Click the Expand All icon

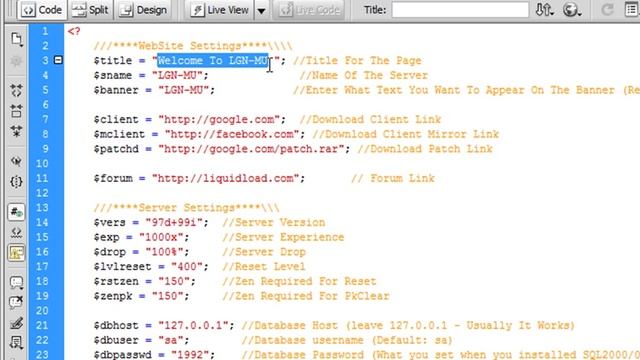tap(16, 131)
